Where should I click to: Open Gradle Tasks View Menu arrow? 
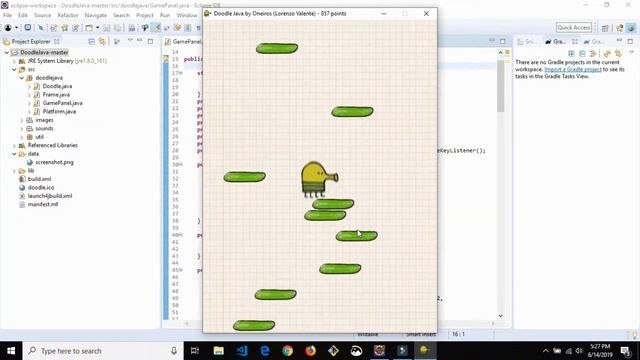(x=631, y=53)
